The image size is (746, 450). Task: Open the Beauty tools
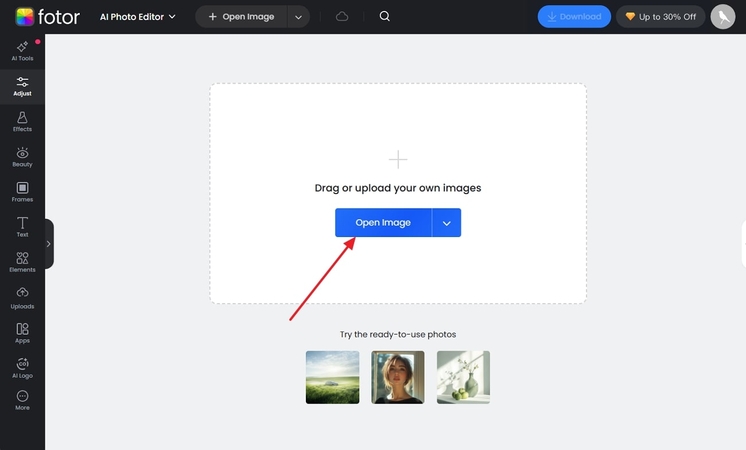(x=22, y=157)
